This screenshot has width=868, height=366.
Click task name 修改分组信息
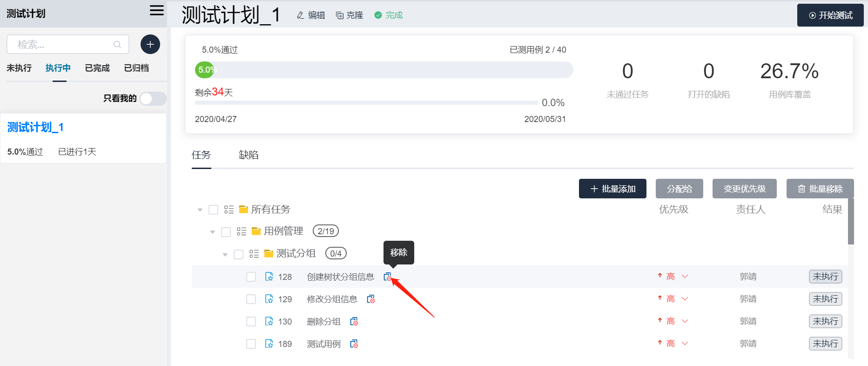[332, 299]
